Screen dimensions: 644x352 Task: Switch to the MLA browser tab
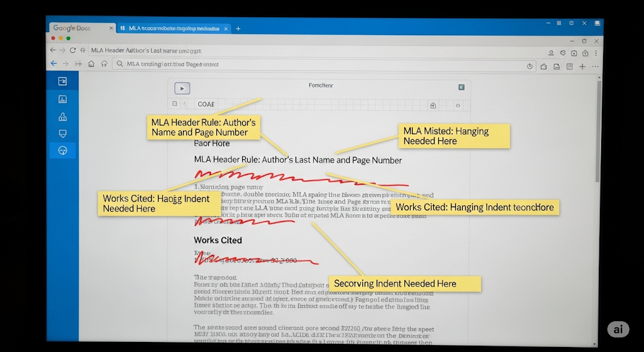tap(174, 28)
